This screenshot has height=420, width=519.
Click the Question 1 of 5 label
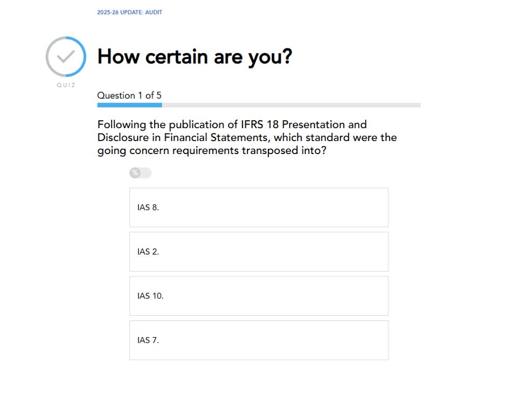[x=129, y=95]
